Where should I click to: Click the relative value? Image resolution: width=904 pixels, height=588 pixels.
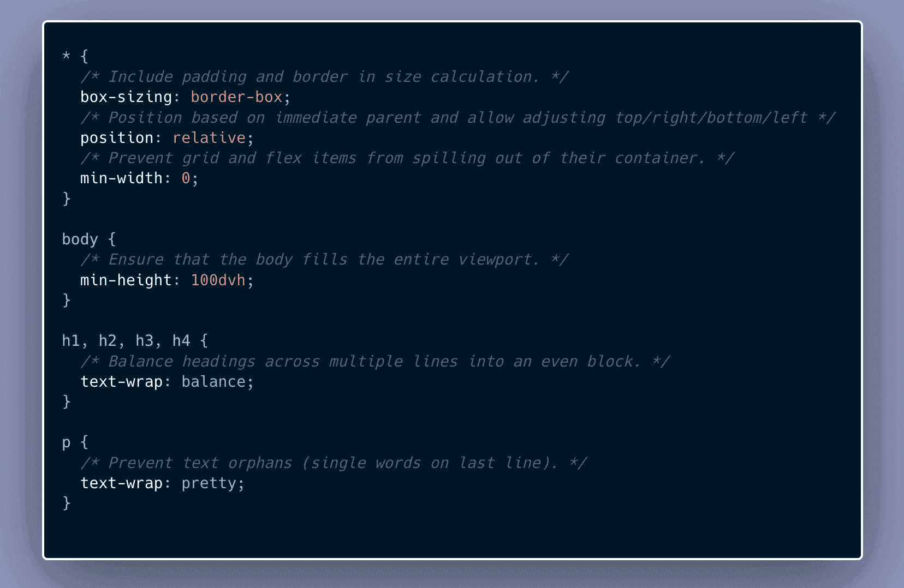(x=209, y=137)
